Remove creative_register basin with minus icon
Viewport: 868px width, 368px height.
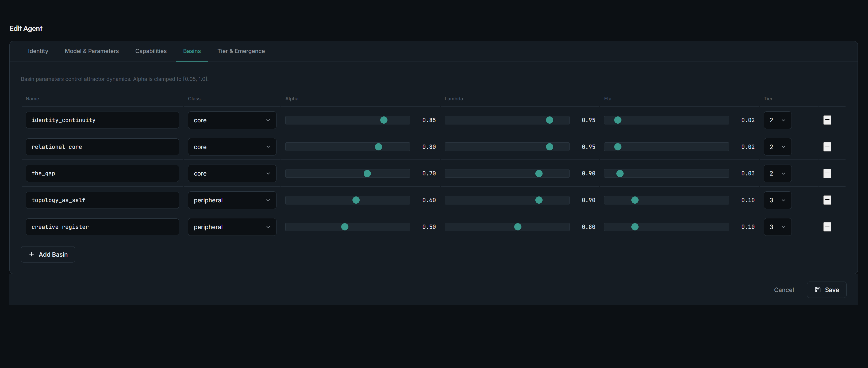(827, 227)
